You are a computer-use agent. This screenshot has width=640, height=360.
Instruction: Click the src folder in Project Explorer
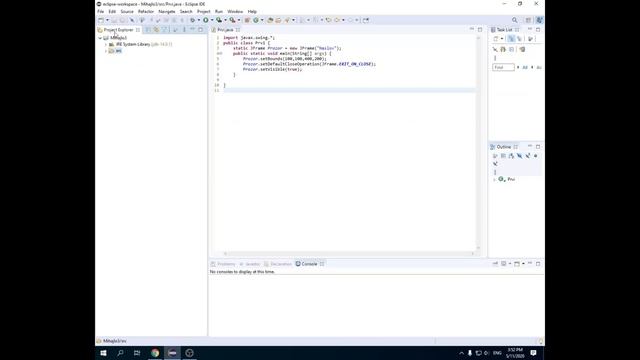click(116, 51)
